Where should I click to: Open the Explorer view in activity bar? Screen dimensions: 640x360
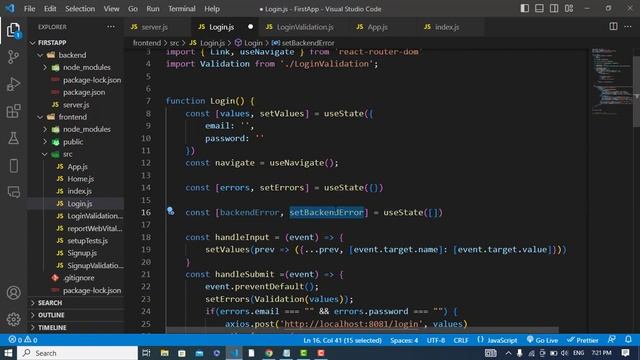pyautogui.click(x=13, y=31)
